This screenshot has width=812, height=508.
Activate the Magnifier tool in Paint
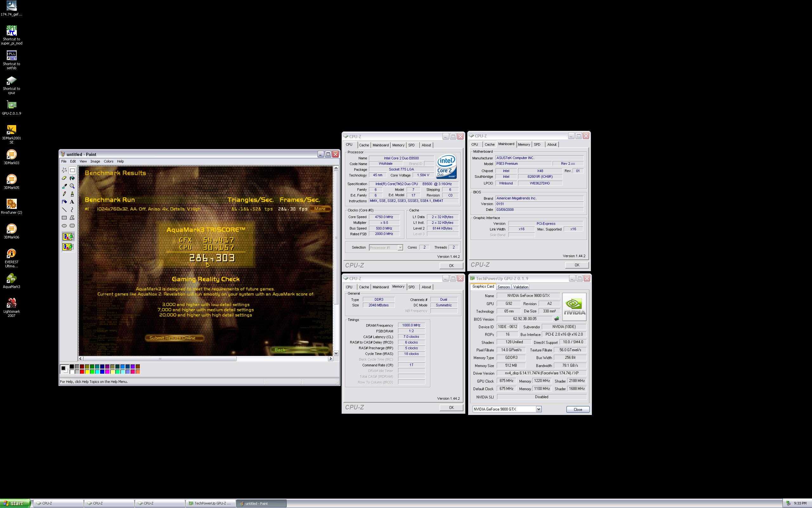click(72, 186)
